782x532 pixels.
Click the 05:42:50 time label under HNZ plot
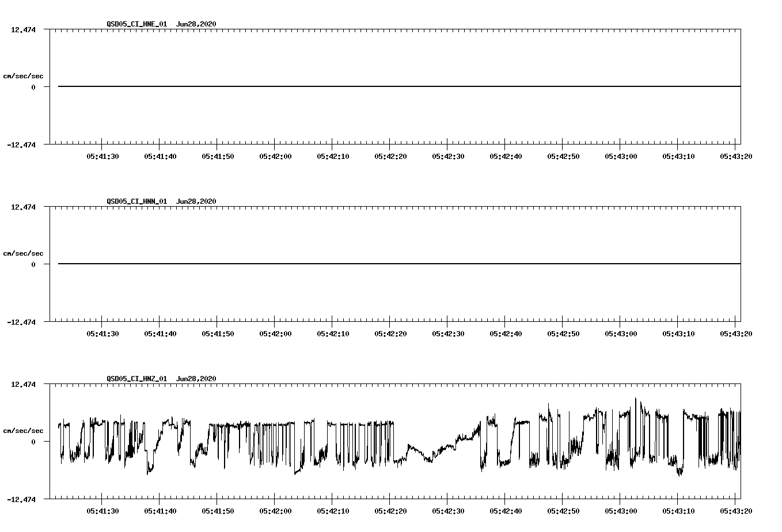(x=563, y=511)
